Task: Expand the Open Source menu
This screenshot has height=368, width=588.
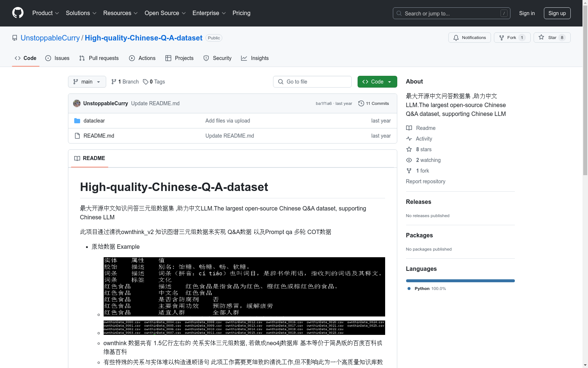Action: (165, 13)
